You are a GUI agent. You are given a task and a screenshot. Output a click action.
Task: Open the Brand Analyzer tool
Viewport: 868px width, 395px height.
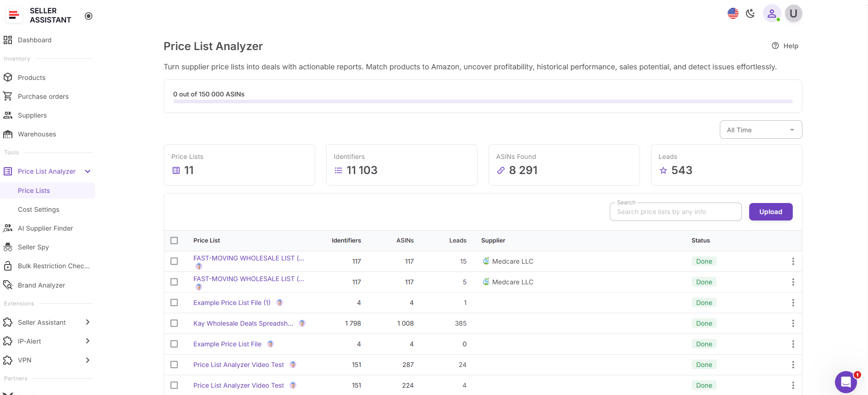(41, 285)
